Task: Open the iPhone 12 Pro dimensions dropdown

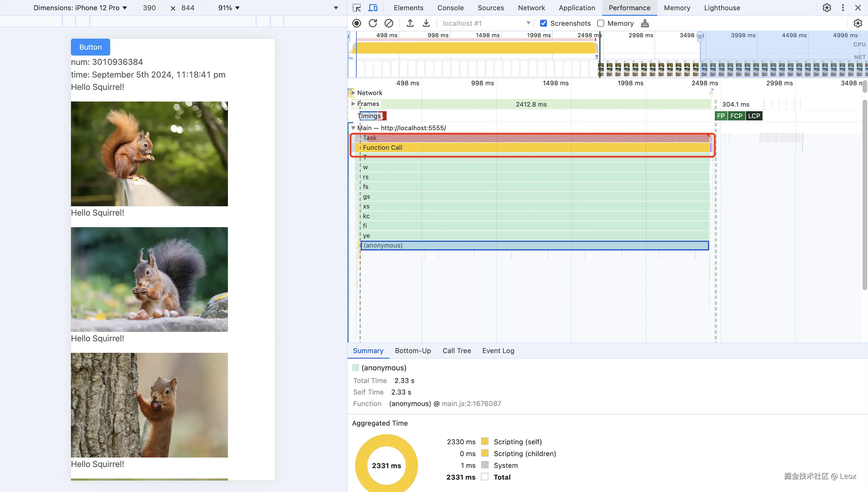Action: point(80,8)
